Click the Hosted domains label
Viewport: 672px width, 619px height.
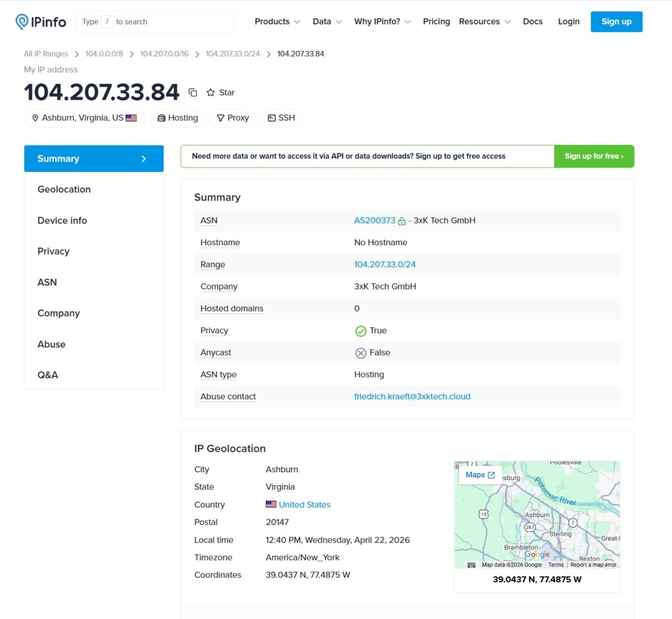(x=232, y=309)
